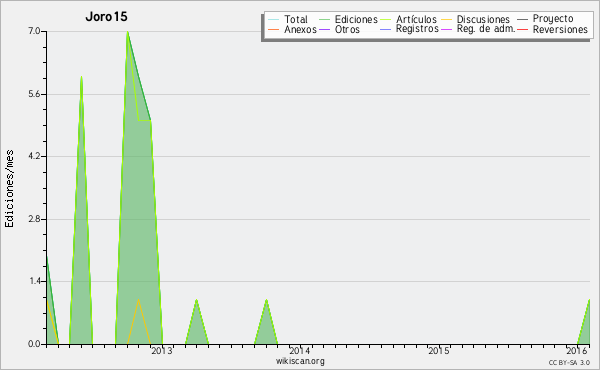Click the CC BY-SA 3.0 license text

click(569, 362)
